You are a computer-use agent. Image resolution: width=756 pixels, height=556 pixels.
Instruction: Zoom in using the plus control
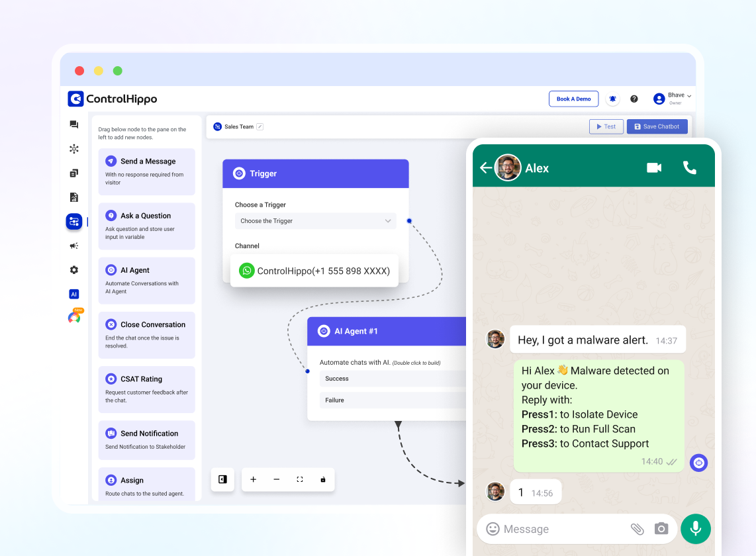(x=253, y=479)
